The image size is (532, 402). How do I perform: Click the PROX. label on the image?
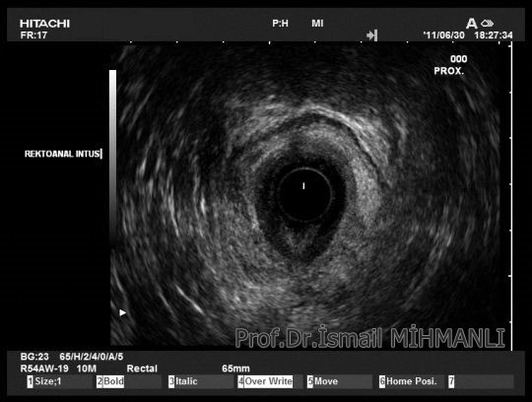click(449, 71)
